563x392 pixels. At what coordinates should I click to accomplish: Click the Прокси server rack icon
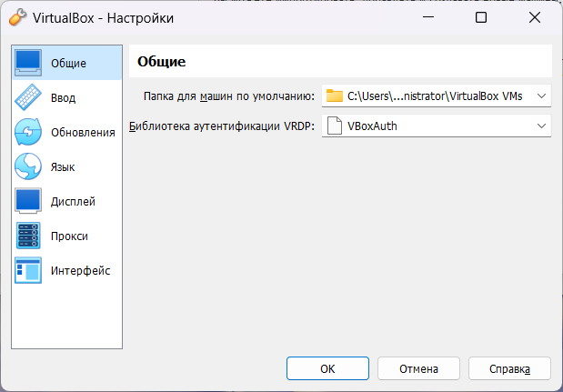(x=28, y=236)
